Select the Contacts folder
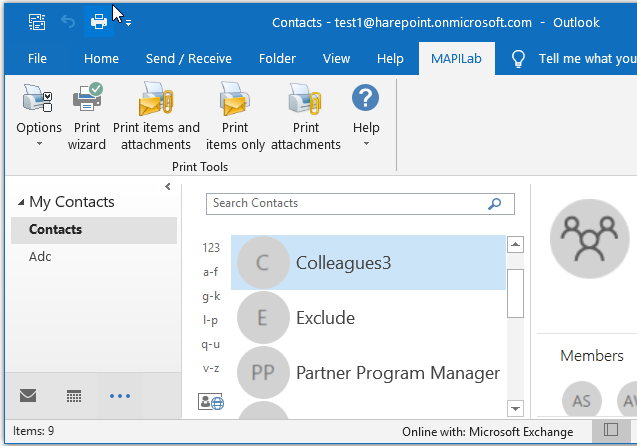This screenshot has width=637, height=446. coord(94,230)
